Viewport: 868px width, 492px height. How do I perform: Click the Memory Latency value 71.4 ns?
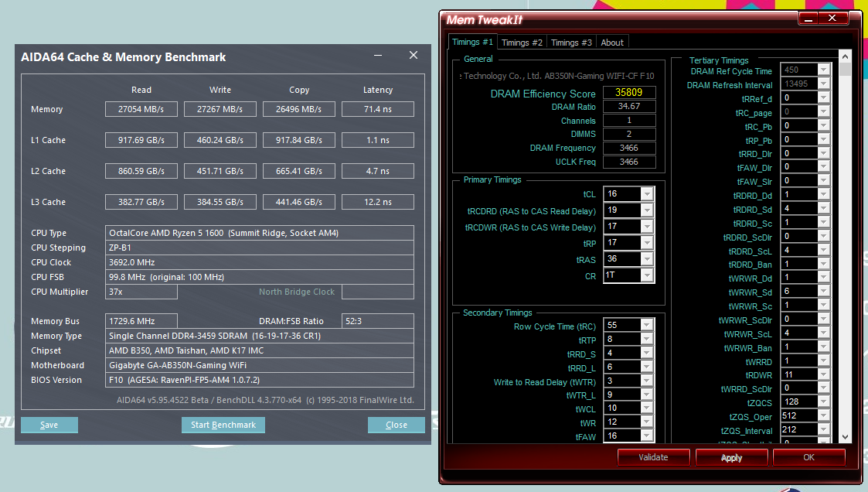(377, 109)
